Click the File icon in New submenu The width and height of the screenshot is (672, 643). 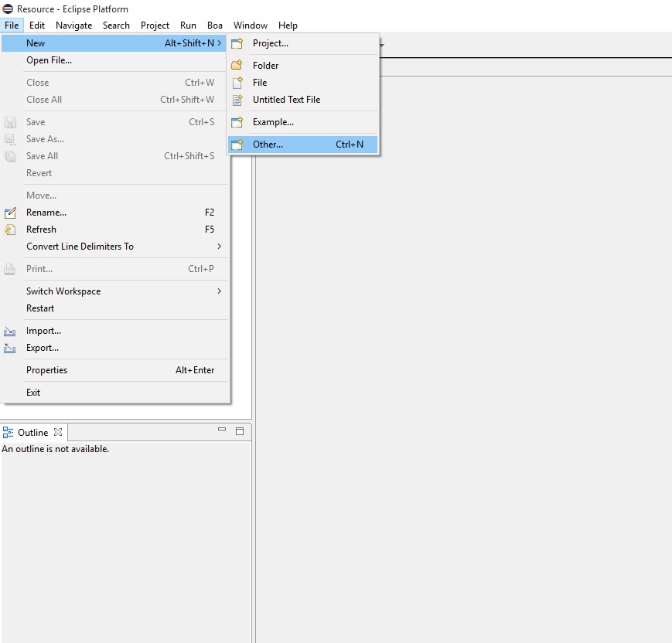click(x=237, y=83)
